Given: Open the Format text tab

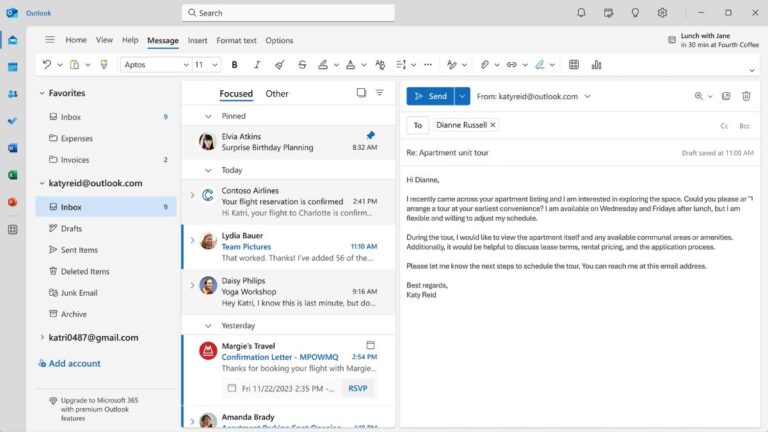Looking at the screenshot, I should pyautogui.click(x=236, y=40).
